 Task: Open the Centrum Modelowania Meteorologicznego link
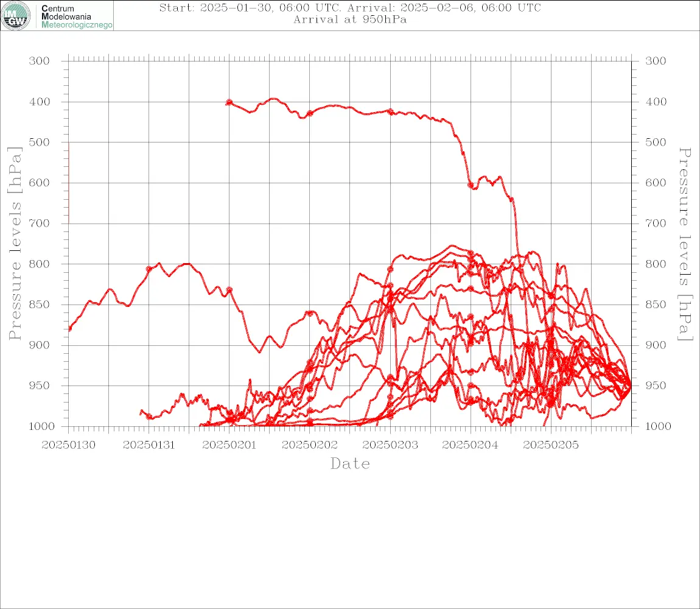tap(76, 16)
